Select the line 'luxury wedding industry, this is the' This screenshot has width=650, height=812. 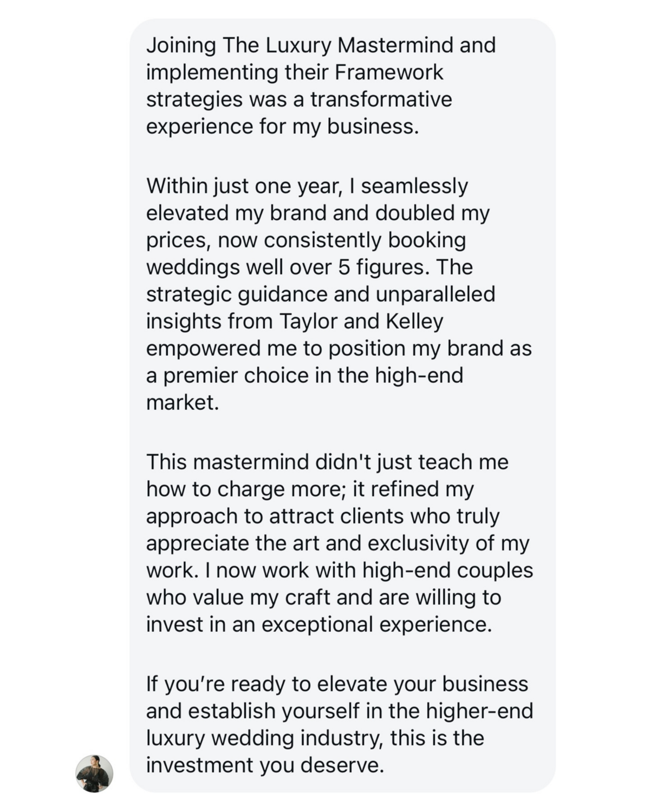click(315, 738)
